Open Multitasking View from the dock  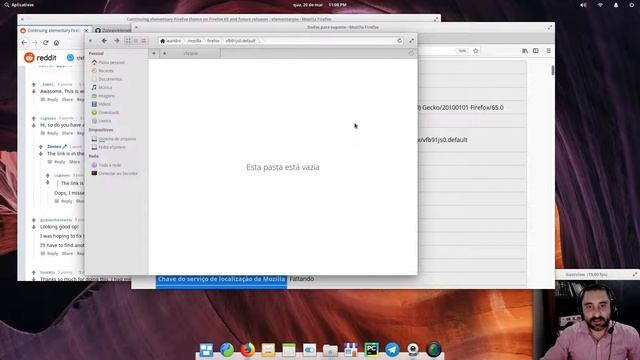click(206, 350)
